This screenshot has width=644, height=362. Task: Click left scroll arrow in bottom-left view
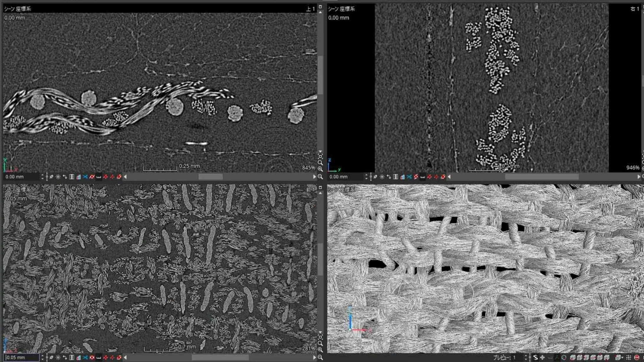coord(126,357)
